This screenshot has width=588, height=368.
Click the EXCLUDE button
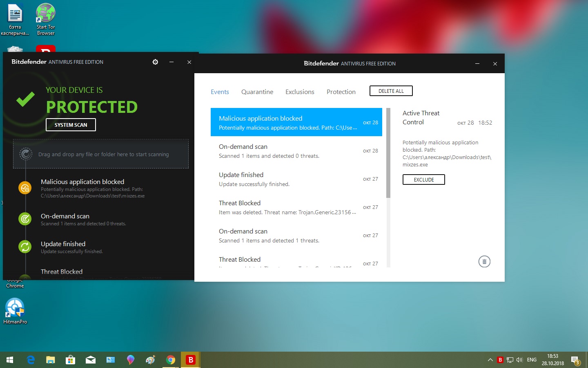pyautogui.click(x=423, y=180)
